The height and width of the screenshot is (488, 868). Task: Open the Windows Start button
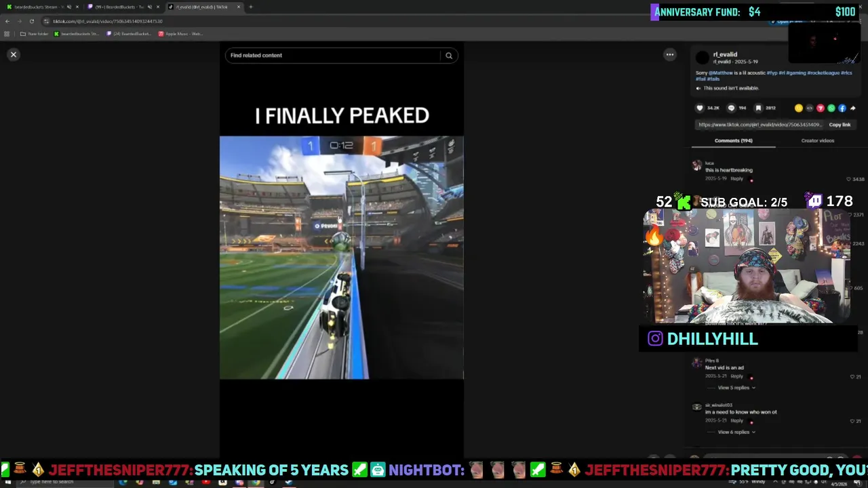(7, 482)
